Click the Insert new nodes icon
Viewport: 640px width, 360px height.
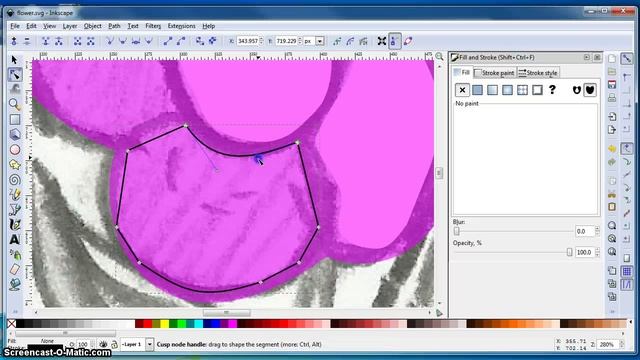pyautogui.click(x=14, y=41)
